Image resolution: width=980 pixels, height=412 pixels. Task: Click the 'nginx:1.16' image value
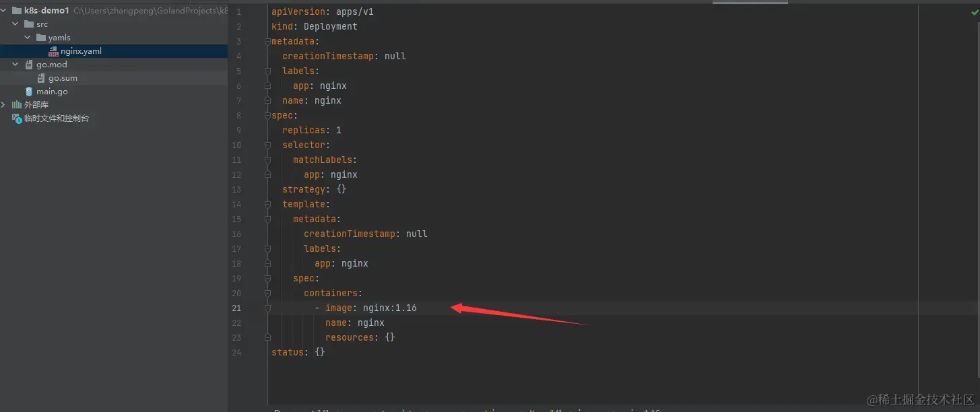[390, 308]
